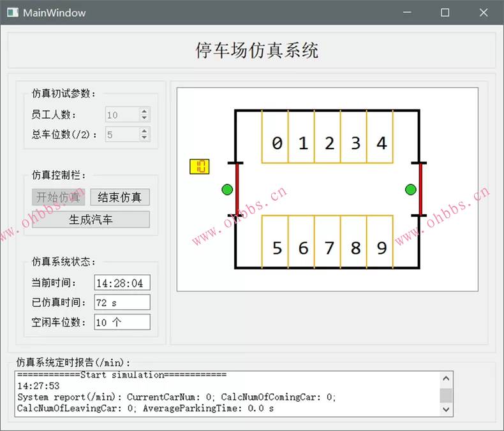The width and height of the screenshot is (504, 431).
Task: Click the 已仿真时间 field showing 72 s
Action: point(122,303)
